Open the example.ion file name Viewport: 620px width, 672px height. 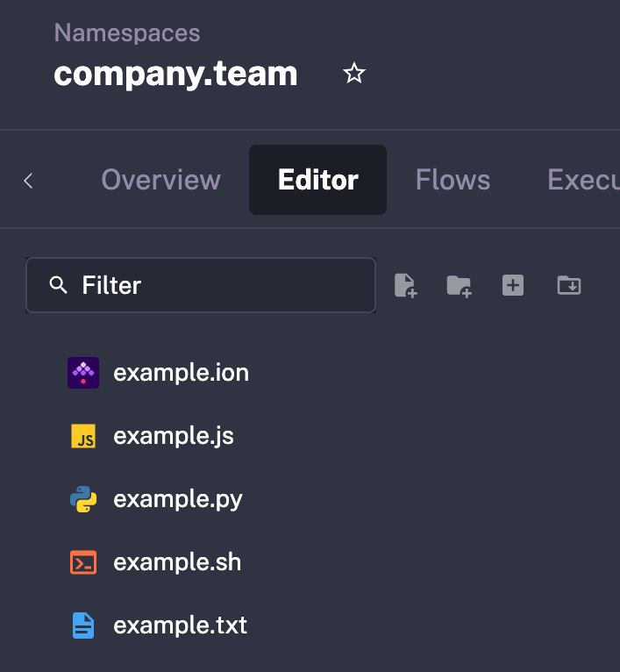point(181,373)
